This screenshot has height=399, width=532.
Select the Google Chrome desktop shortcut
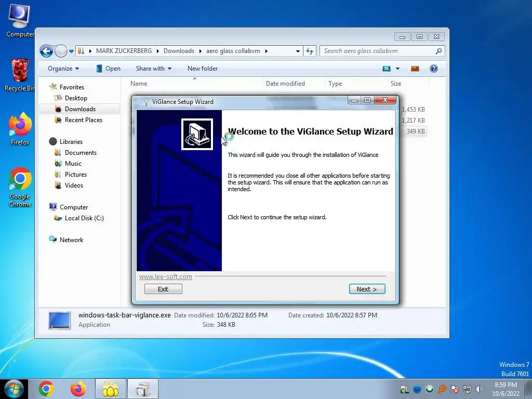coord(20,187)
